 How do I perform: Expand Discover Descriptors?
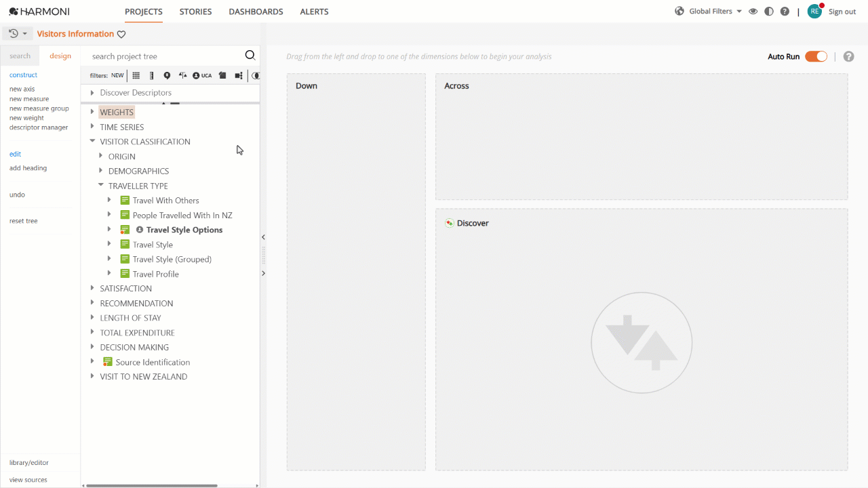click(x=92, y=93)
